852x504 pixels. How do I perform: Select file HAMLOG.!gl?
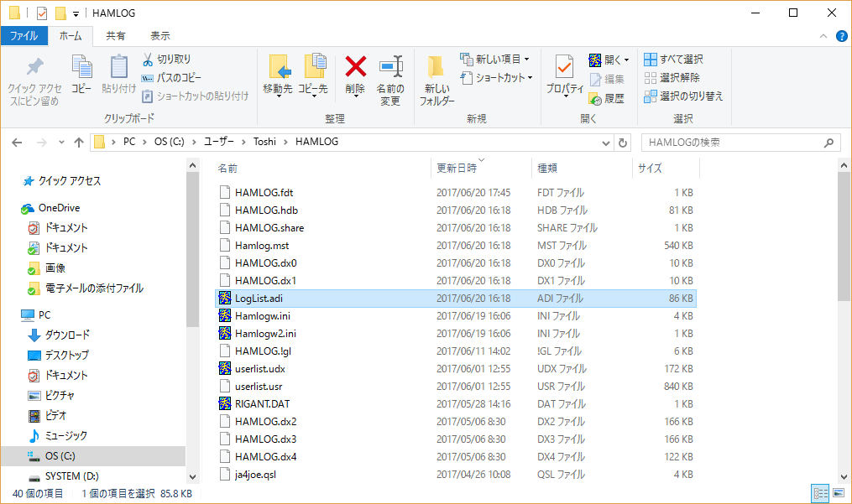point(263,351)
